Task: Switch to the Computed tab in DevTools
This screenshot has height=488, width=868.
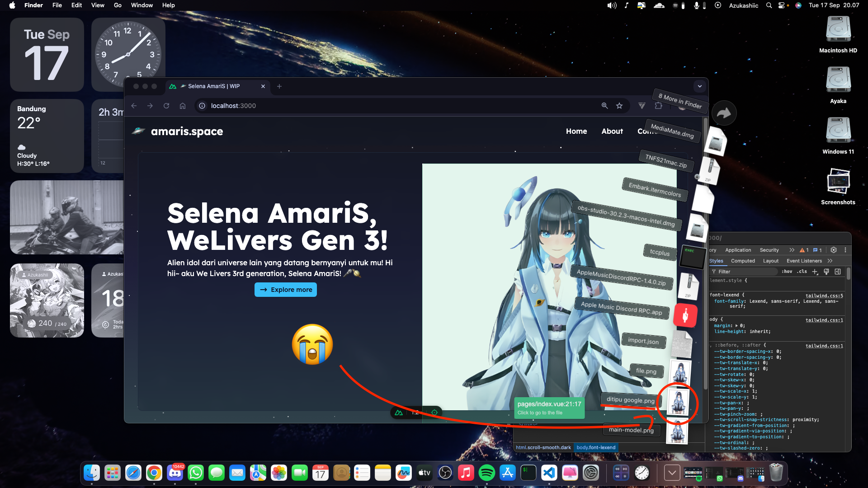Action: 743,261
